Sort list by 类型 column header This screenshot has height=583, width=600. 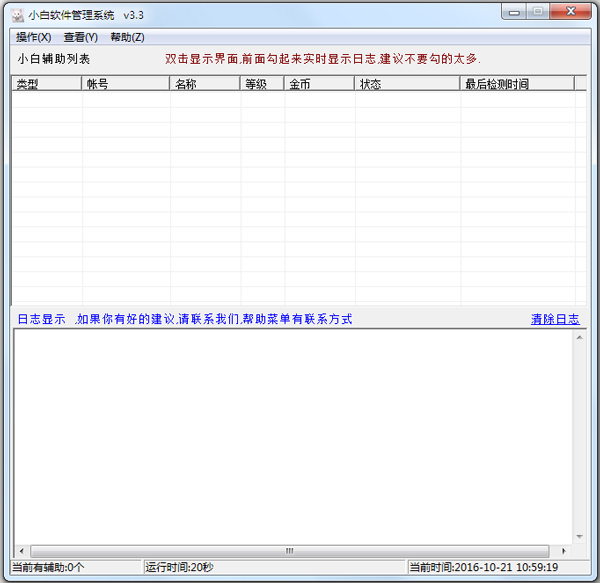(x=47, y=84)
